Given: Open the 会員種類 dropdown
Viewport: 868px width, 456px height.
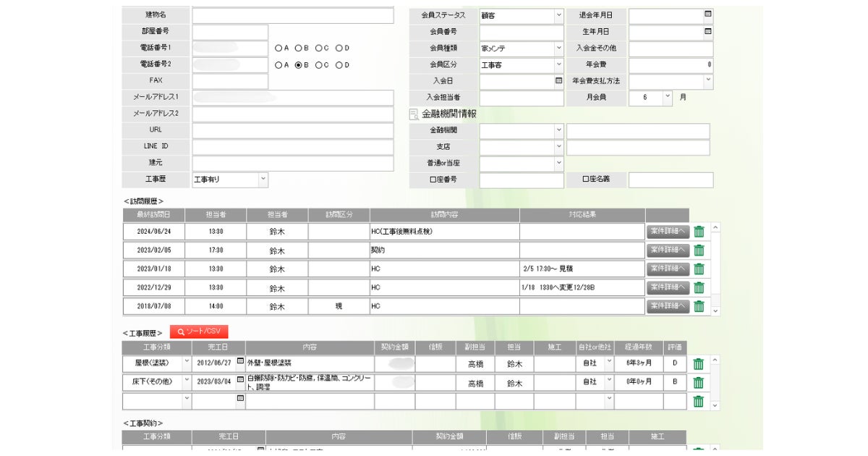Looking at the screenshot, I should (558, 48).
